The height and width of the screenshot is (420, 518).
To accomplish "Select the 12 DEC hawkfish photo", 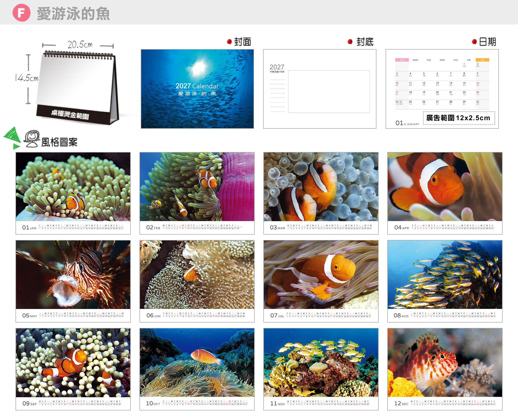I will coord(445,363).
